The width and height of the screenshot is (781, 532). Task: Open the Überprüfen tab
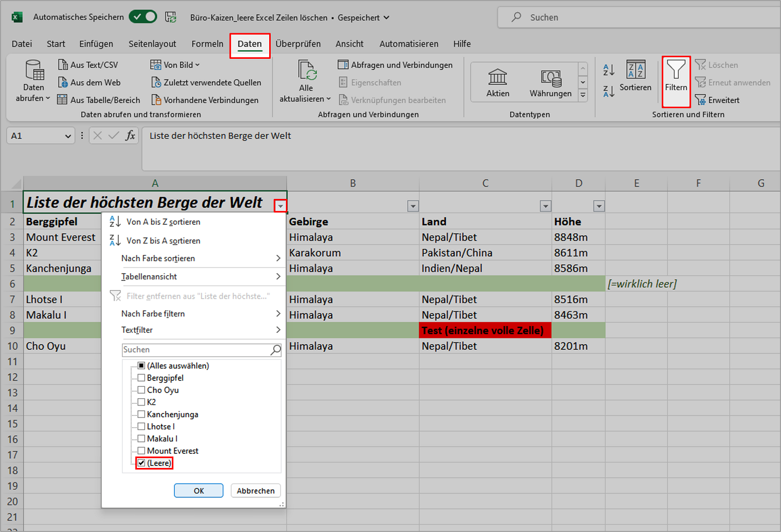(298, 44)
